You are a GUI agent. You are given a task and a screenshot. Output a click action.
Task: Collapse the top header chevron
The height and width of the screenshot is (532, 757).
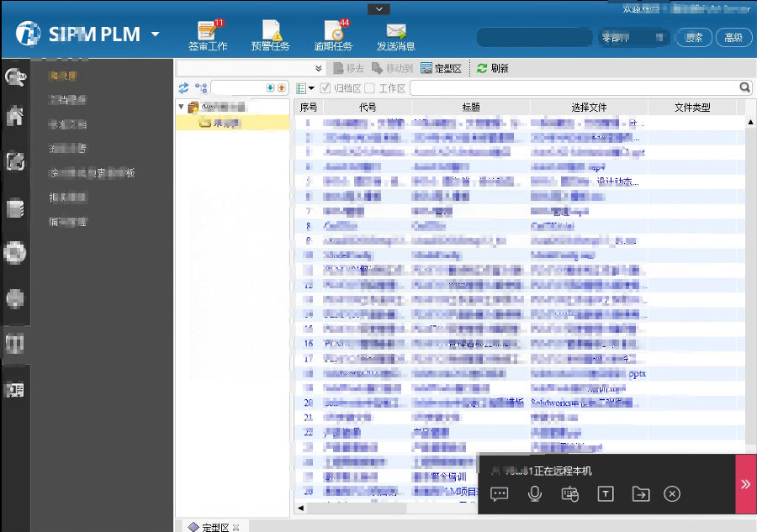[378, 8]
